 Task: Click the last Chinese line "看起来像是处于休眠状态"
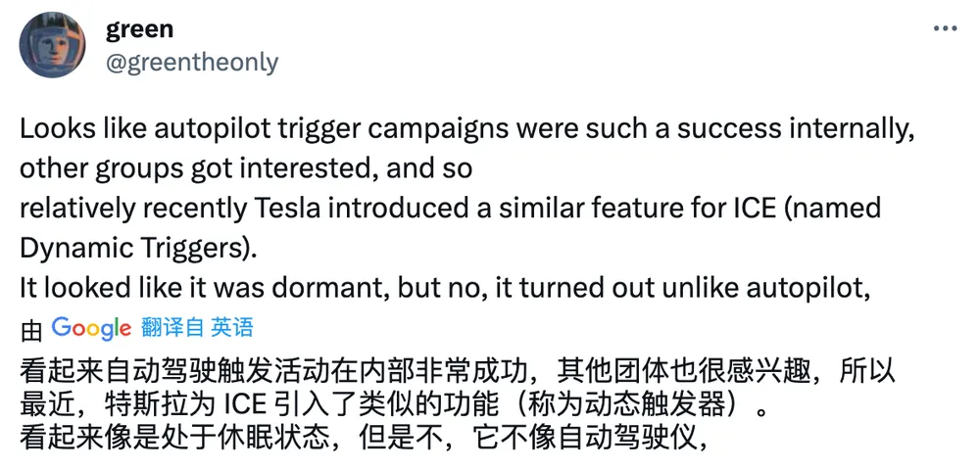(x=364, y=439)
